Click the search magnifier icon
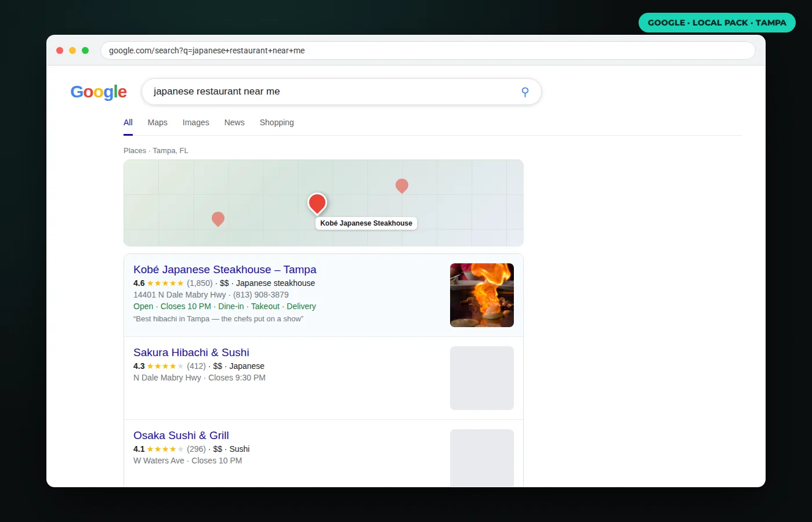812x522 pixels. click(x=525, y=92)
